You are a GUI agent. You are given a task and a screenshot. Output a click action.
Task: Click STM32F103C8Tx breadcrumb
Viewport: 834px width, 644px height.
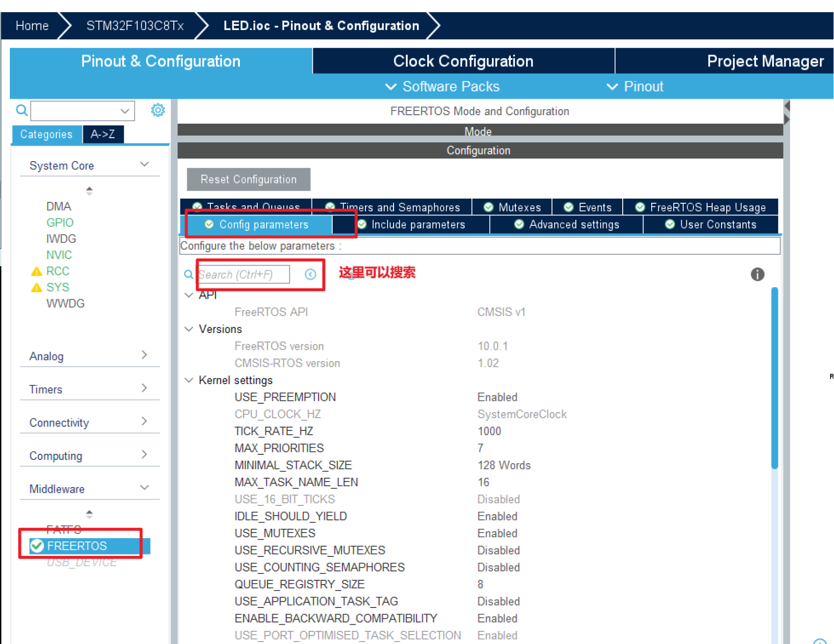click(135, 26)
